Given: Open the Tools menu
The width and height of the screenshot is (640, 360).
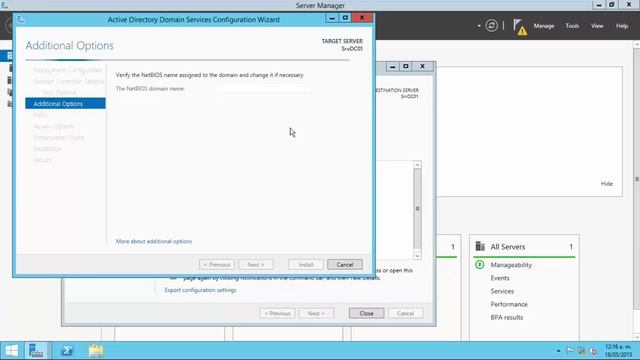Looking at the screenshot, I should (x=572, y=26).
